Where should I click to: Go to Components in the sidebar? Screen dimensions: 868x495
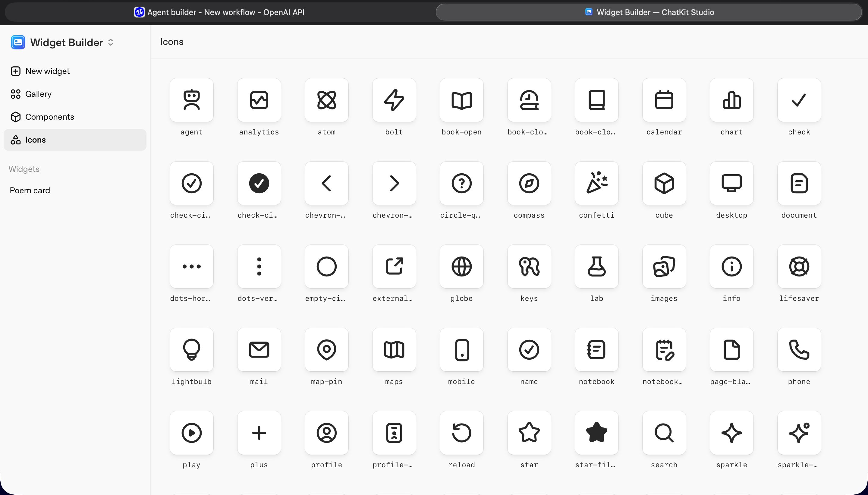(49, 117)
